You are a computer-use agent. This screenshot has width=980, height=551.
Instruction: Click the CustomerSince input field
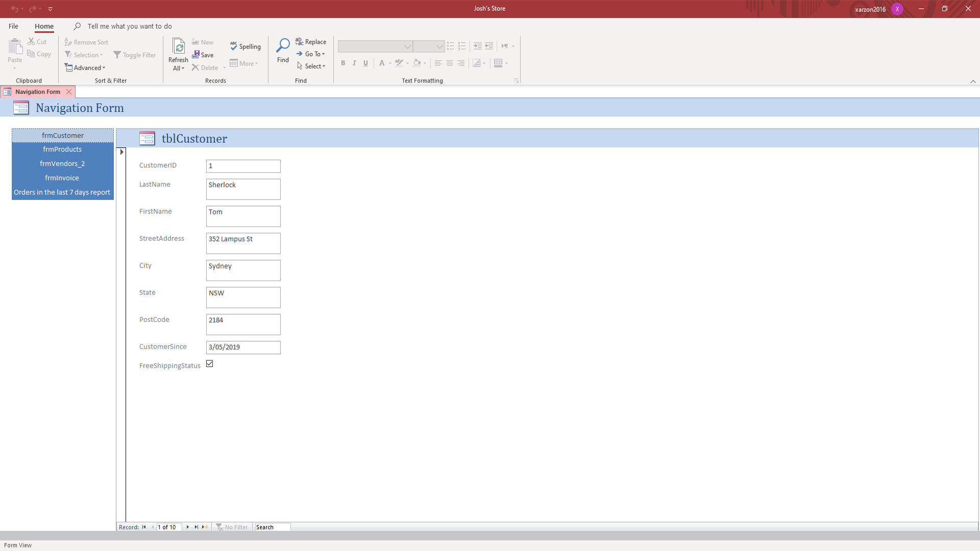point(243,346)
